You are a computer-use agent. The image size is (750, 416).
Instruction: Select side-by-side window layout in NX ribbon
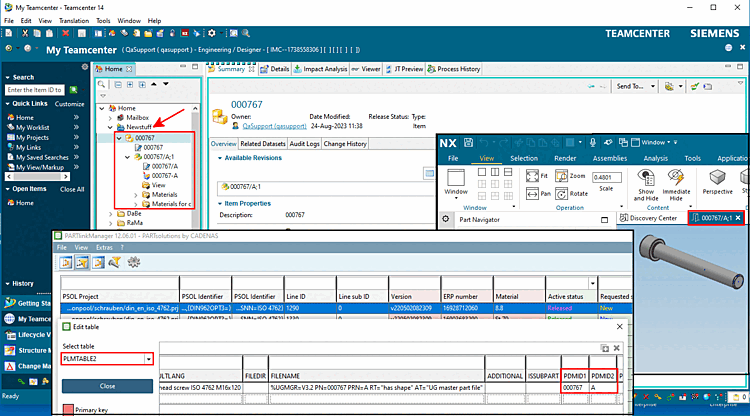click(x=495, y=172)
